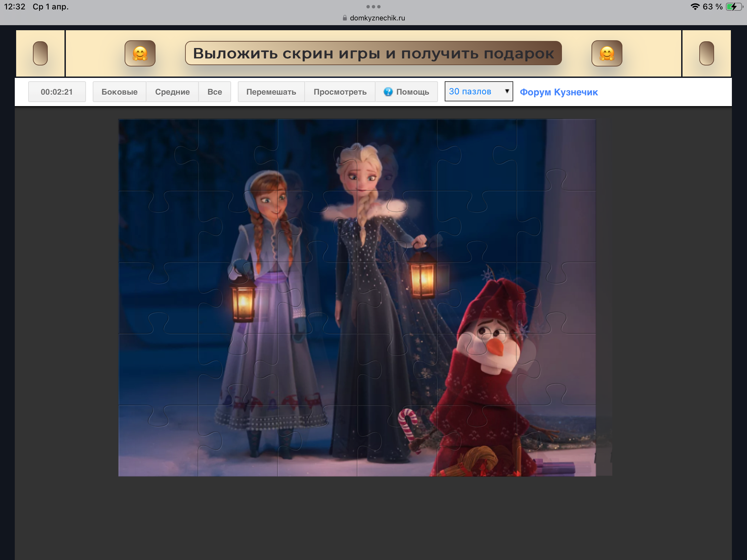
Task: Shuffle pieces with Перемешать
Action: (x=271, y=92)
